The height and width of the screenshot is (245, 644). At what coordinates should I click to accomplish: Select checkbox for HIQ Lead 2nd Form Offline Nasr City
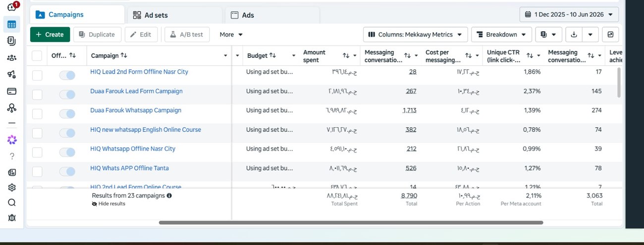(x=37, y=75)
